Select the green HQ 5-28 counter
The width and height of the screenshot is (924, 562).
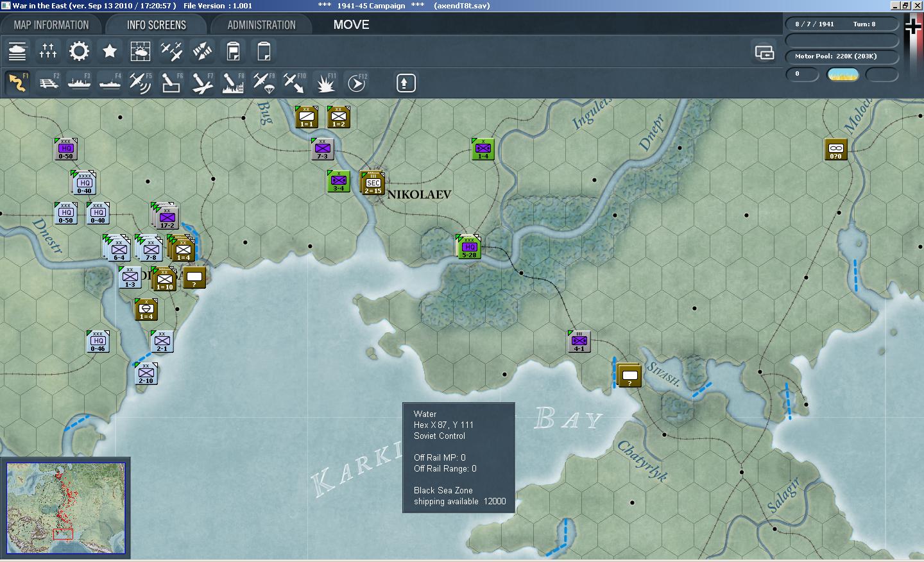pyautogui.click(x=468, y=246)
